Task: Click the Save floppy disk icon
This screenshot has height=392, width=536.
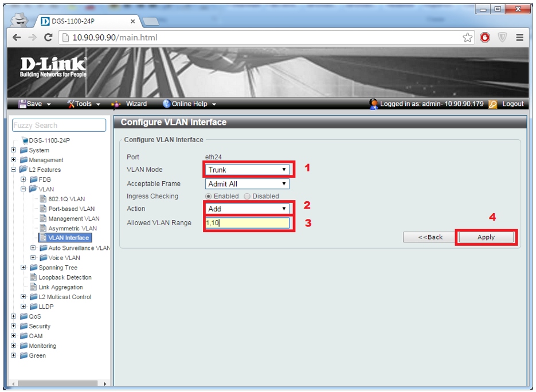Action: pyautogui.click(x=23, y=104)
